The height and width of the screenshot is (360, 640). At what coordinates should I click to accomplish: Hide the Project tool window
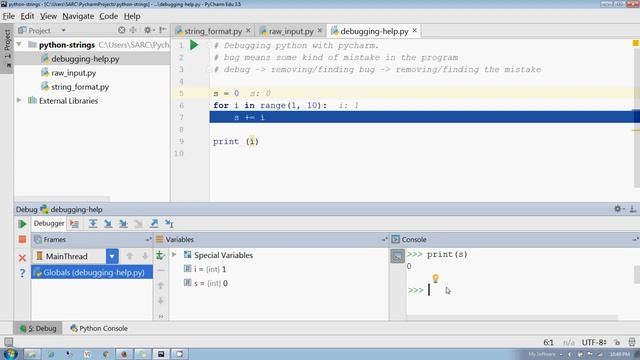[163, 30]
